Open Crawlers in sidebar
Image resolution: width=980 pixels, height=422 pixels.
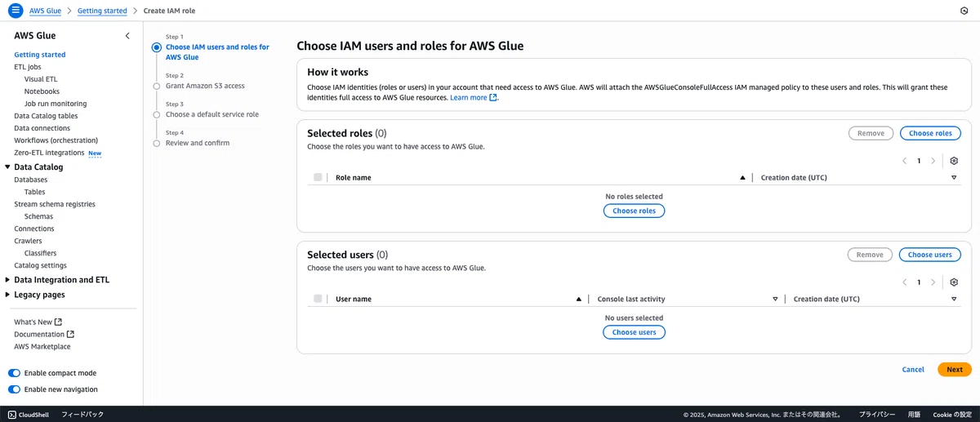point(28,241)
